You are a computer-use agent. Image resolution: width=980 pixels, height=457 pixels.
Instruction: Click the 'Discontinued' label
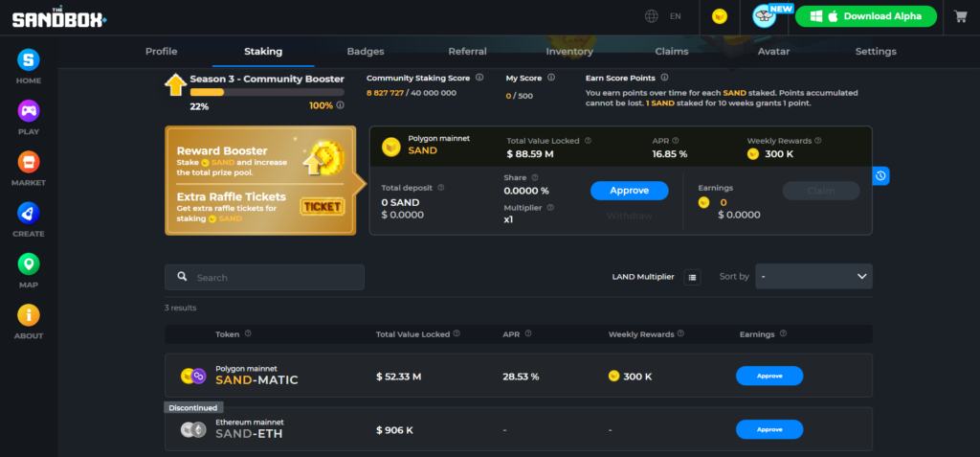click(193, 407)
